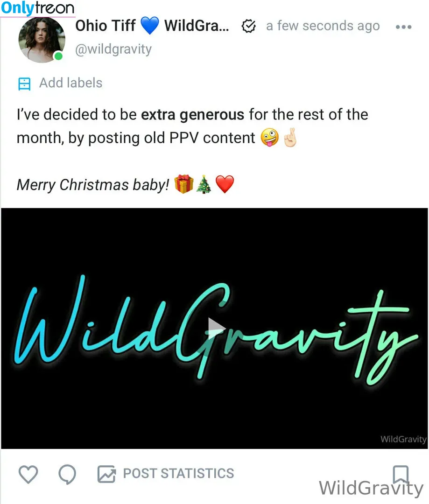Click the gift emoji in post text
The image size is (429, 504).
click(183, 184)
